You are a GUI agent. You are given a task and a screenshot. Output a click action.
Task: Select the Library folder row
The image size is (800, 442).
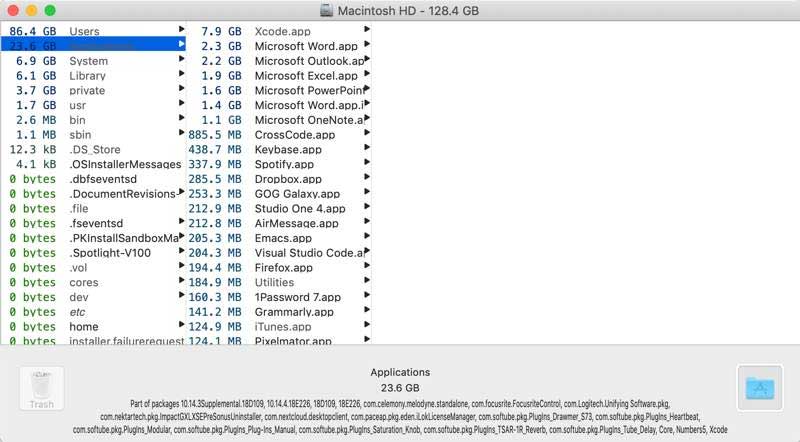[x=93, y=76]
